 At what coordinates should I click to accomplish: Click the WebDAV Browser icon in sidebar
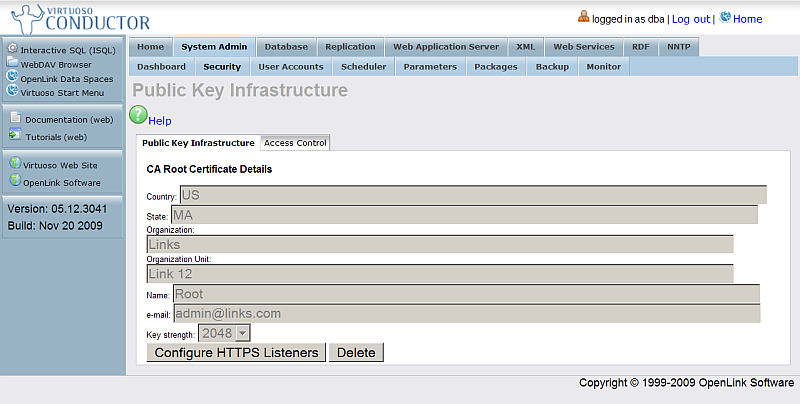[13, 63]
